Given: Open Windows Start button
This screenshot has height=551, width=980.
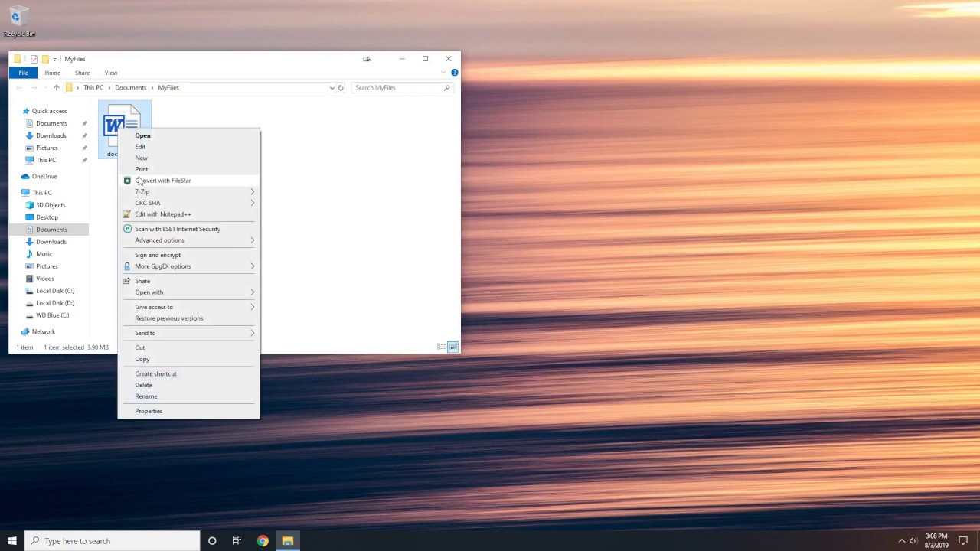Looking at the screenshot, I should pos(12,541).
